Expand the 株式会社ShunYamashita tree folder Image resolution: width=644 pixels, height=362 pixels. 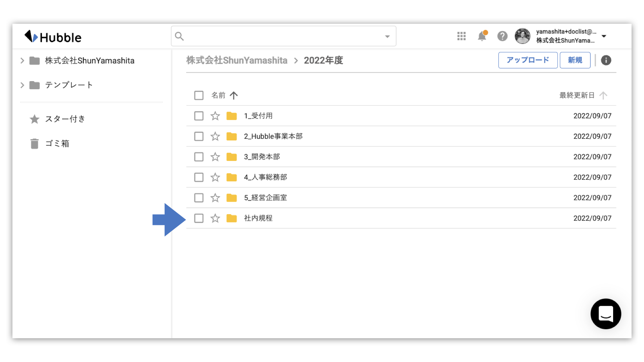tap(22, 61)
